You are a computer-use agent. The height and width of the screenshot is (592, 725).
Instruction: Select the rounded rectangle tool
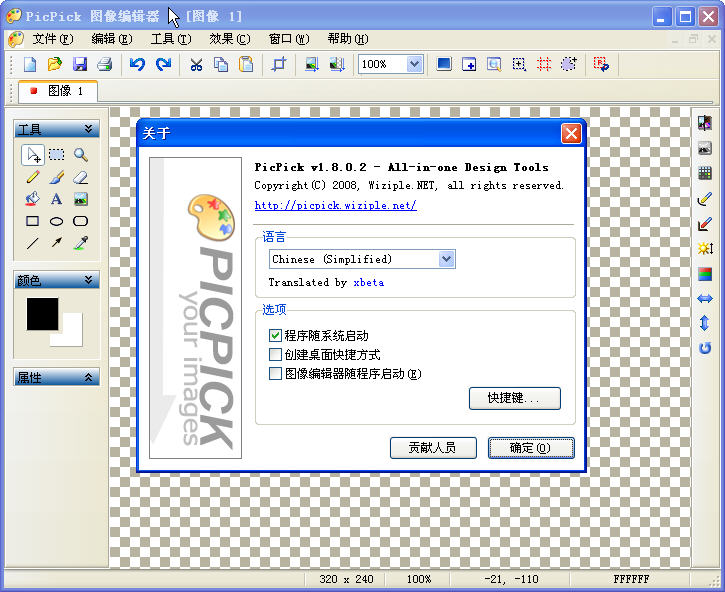coord(80,221)
